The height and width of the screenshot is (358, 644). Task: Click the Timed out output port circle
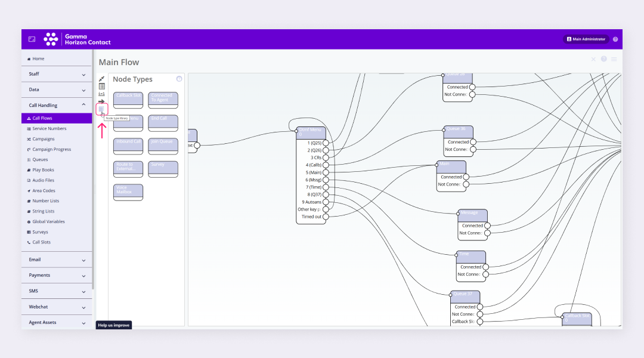[326, 217]
